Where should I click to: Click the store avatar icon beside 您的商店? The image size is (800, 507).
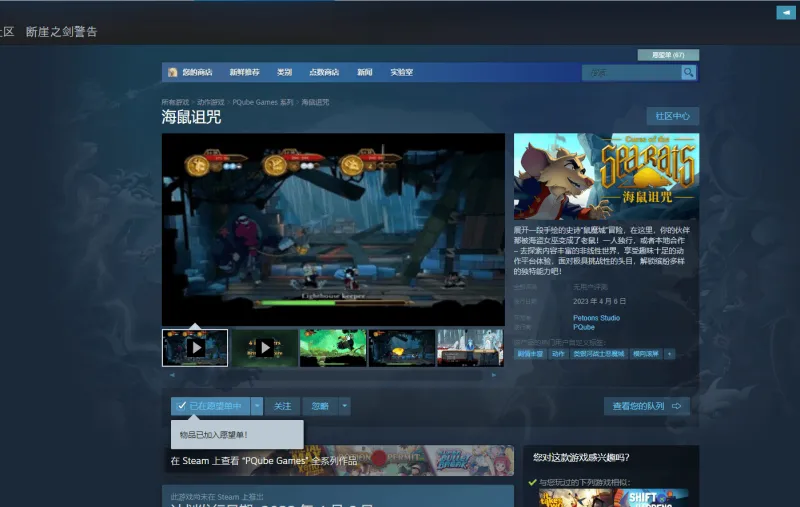click(x=172, y=72)
